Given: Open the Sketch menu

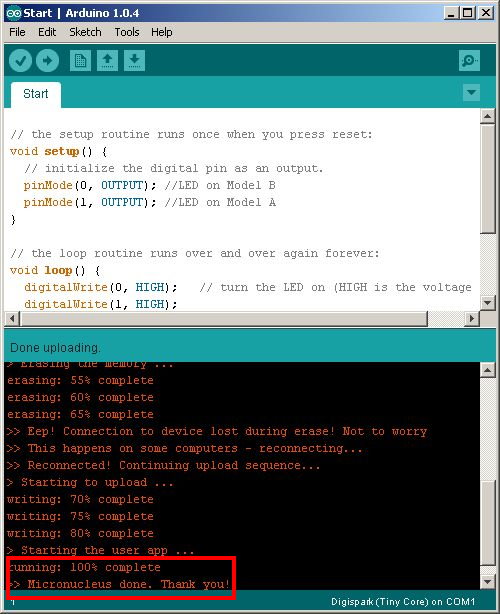Looking at the screenshot, I should coord(85,32).
